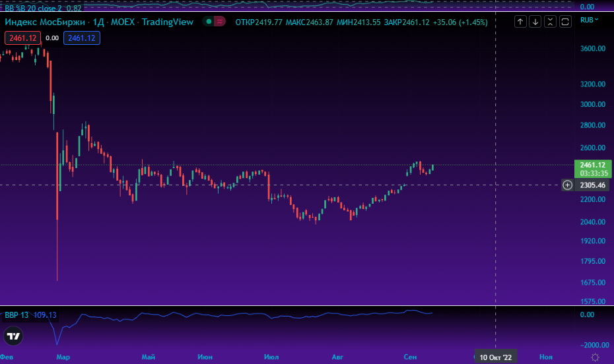Screen dimensions: 614x364
Task: Click the 2200.00 price axis label
Action: pos(592,199)
